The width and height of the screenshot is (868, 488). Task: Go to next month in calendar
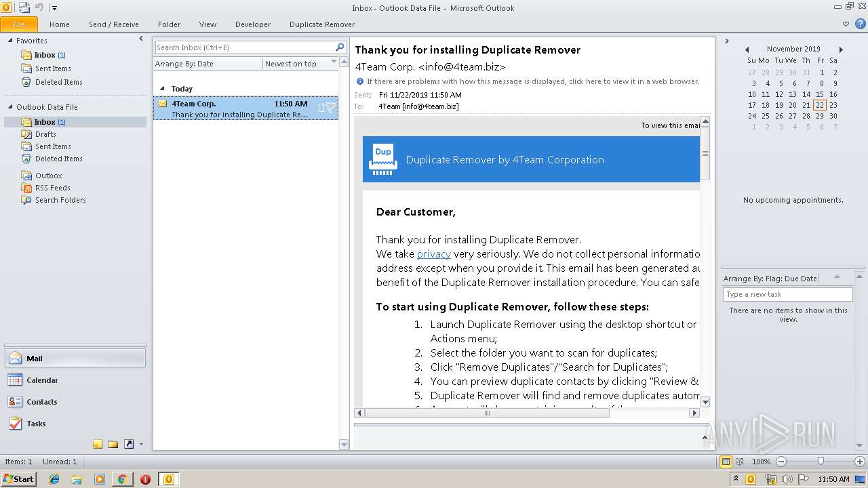coord(841,49)
